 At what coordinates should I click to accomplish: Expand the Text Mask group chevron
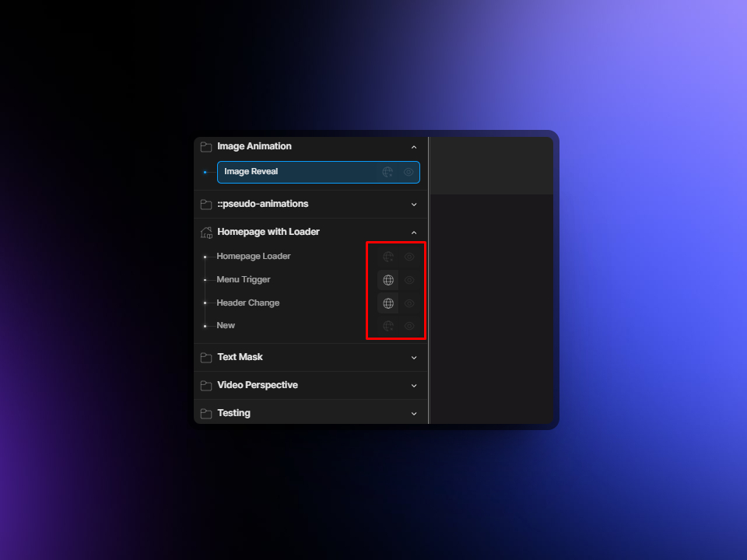[x=414, y=358]
